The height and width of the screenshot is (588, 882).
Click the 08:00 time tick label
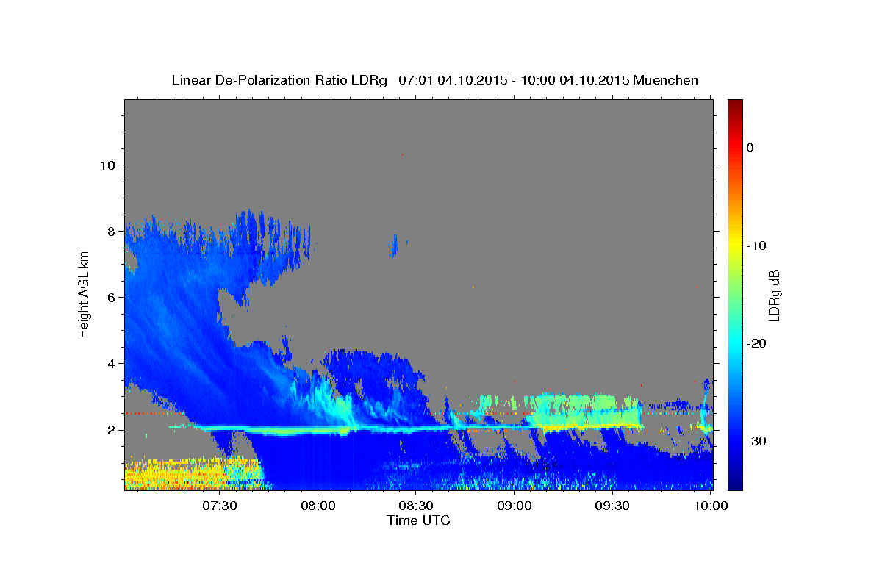click(318, 506)
